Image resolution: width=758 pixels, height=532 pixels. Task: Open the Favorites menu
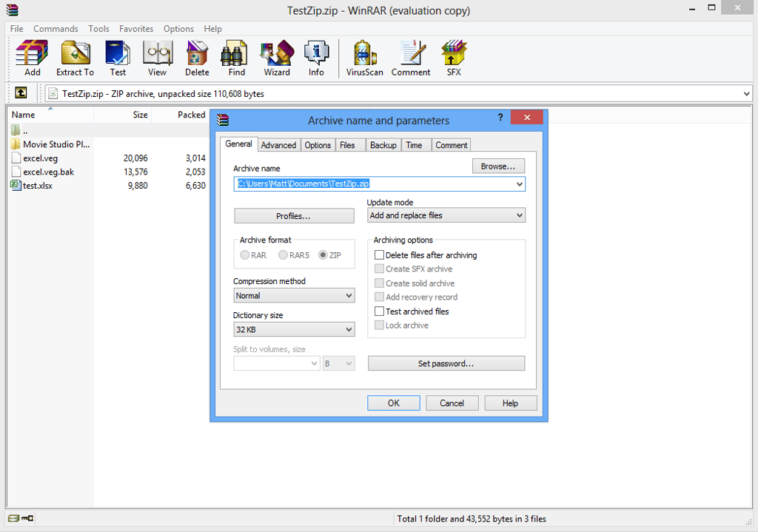136,29
